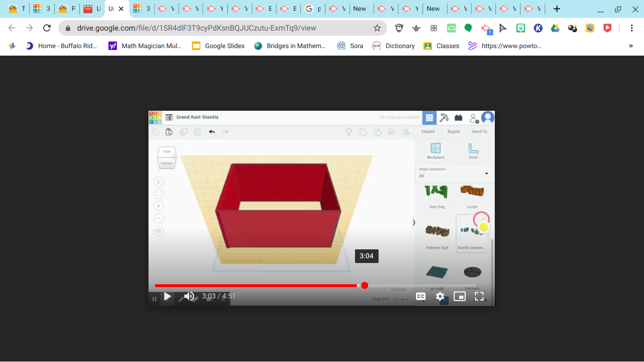Play the video with the play button
The width and height of the screenshot is (644, 362).
[x=167, y=296]
